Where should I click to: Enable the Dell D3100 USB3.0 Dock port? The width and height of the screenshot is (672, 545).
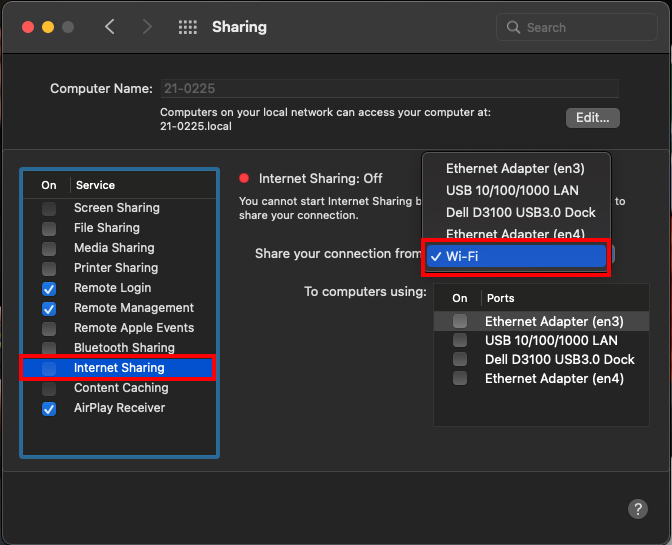(460, 359)
